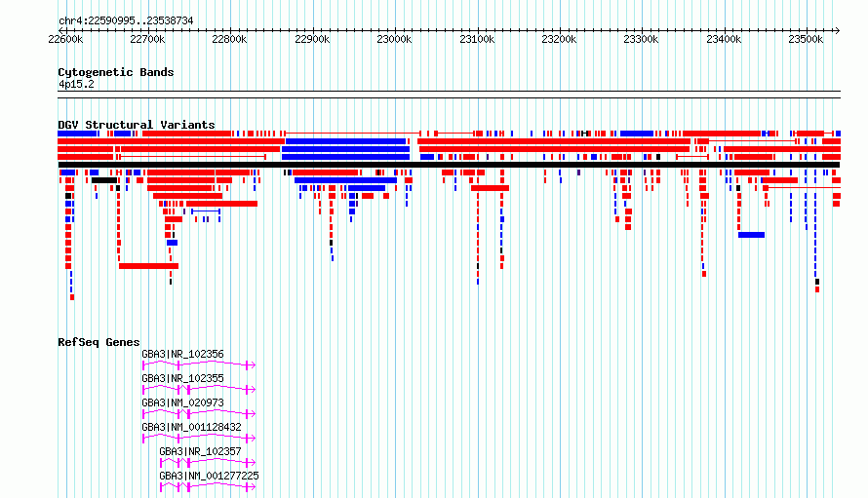Viewport: 868px width, 498px height.
Task: Open the GBA3|NR_102355 transcript label
Action: click(x=182, y=378)
